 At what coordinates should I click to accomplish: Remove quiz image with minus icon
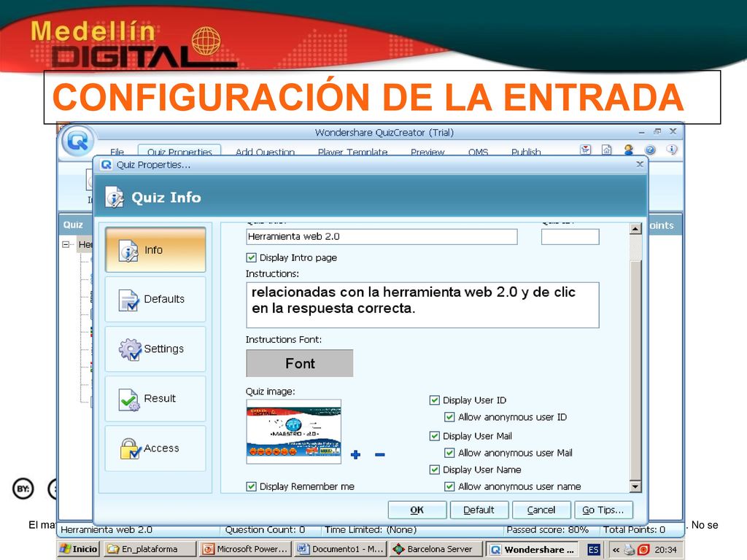379,455
